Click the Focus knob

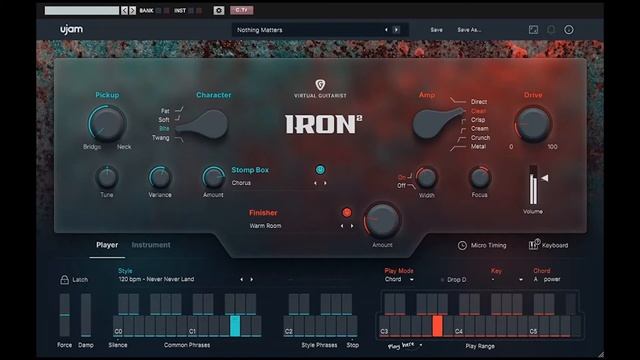click(480, 178)
